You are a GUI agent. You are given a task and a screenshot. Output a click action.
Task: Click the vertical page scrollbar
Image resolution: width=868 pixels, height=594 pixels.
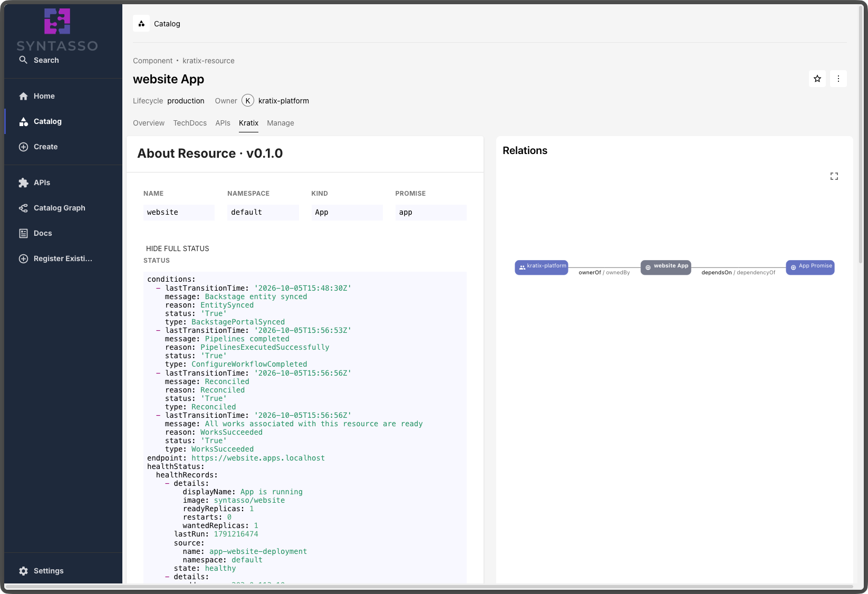(861, 134)
